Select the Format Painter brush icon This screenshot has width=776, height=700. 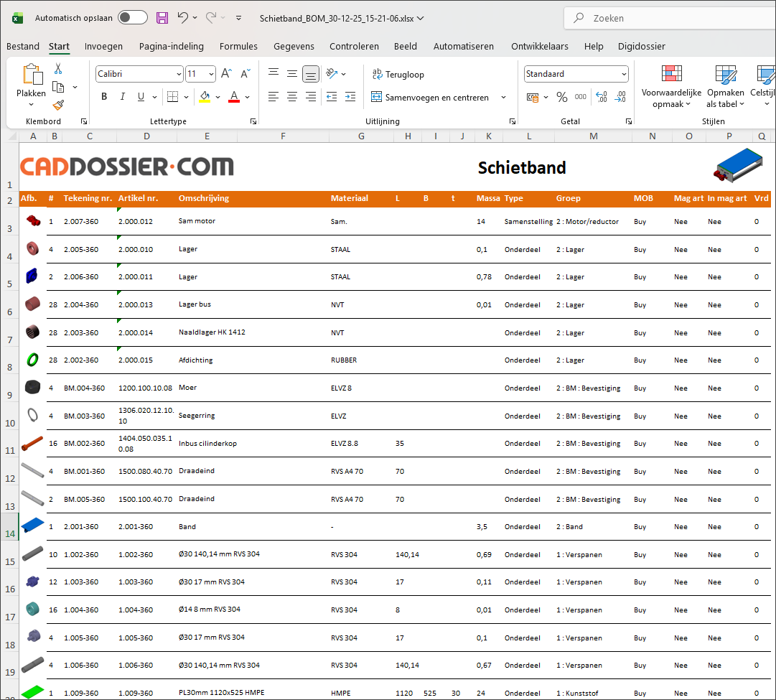click(x=58, y=105)
